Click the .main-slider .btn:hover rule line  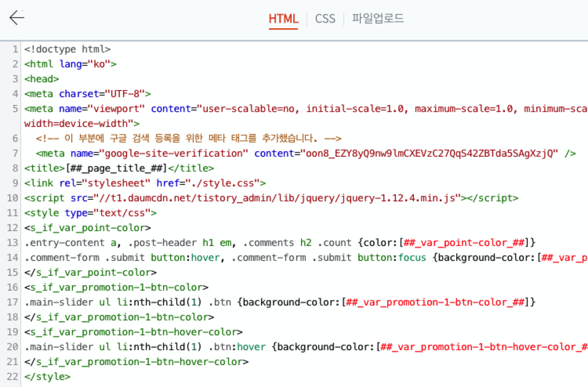(x=306, y=347)
